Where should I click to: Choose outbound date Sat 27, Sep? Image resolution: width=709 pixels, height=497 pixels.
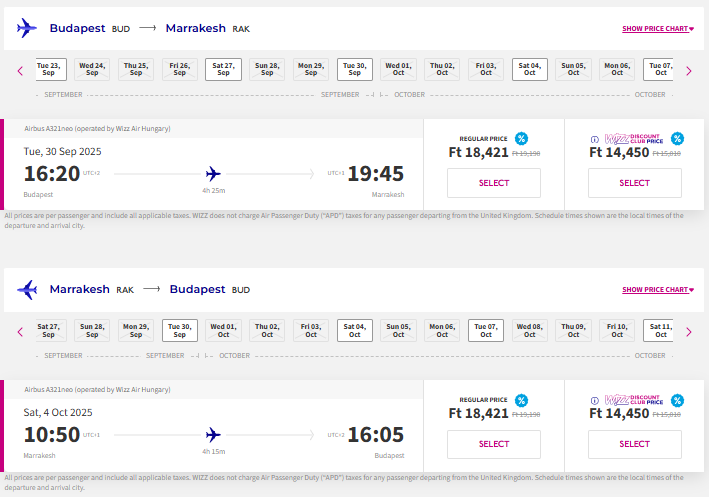(223, 69)
